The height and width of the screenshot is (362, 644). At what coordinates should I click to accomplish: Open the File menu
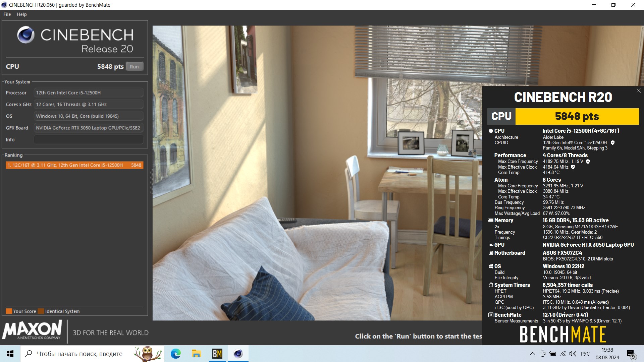point(7,14)
